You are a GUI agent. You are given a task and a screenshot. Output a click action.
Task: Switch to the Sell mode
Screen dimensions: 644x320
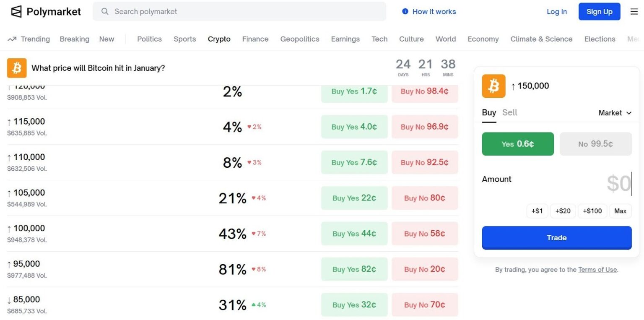click(x=509, y=112)
